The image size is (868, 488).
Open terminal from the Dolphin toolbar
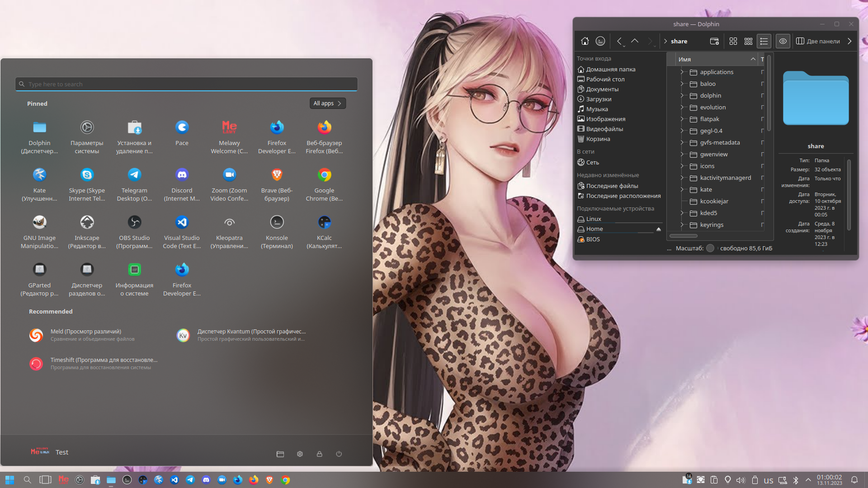click(x=600, y=41)
